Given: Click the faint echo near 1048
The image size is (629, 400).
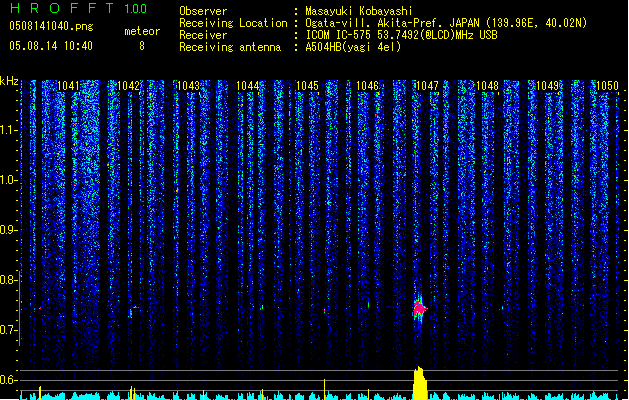Looking at the screenshot, I should [x=501, y=309].
